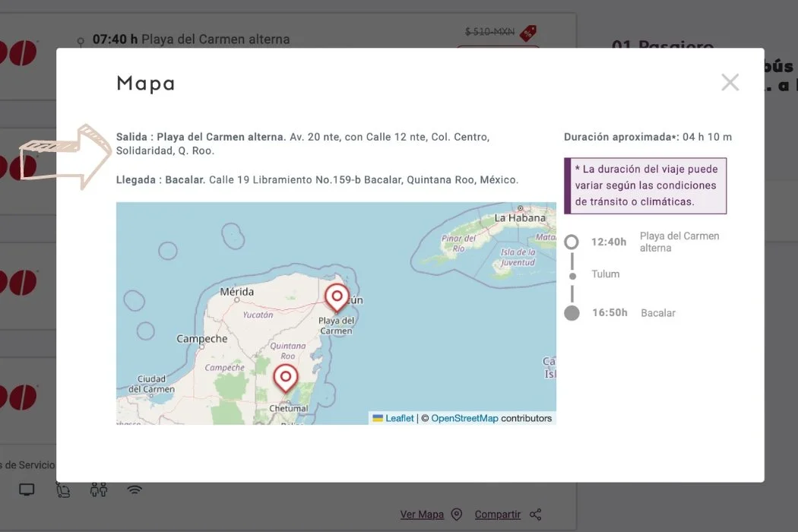Select the 12:40h departure stop marker

point(572,242)
